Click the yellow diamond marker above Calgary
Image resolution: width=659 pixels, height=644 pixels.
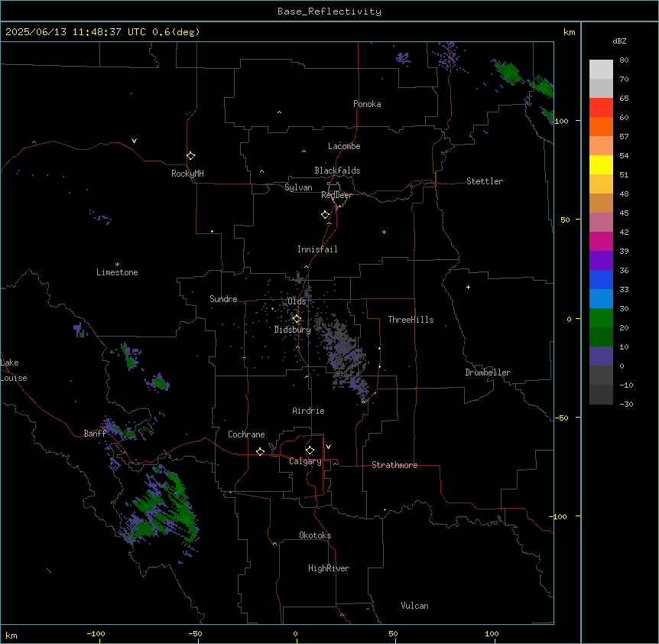(x=310, y=450)
